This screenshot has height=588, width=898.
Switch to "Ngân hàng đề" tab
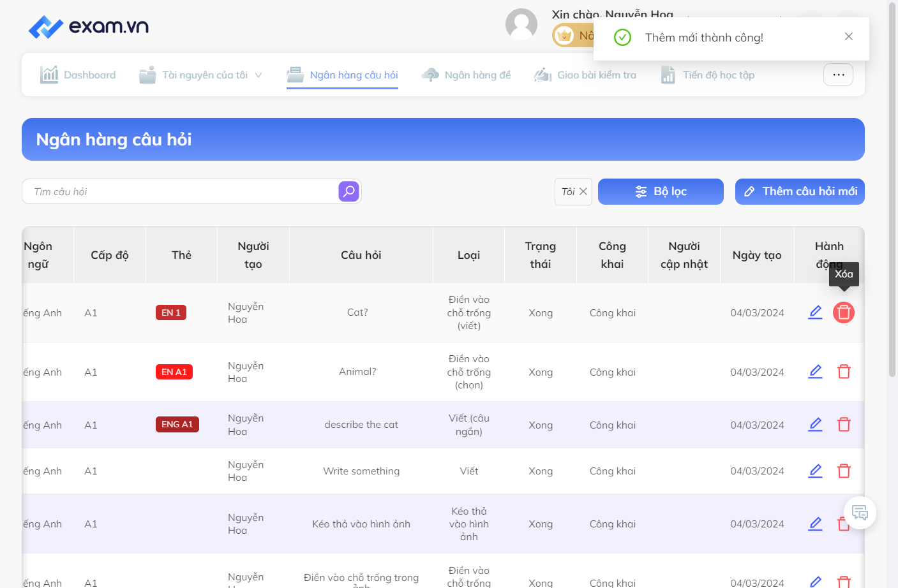pos(466,75)
